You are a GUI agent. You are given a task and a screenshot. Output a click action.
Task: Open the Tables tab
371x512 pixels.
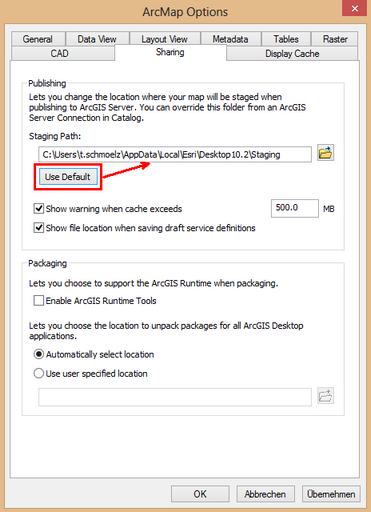[x=286, y=39]
